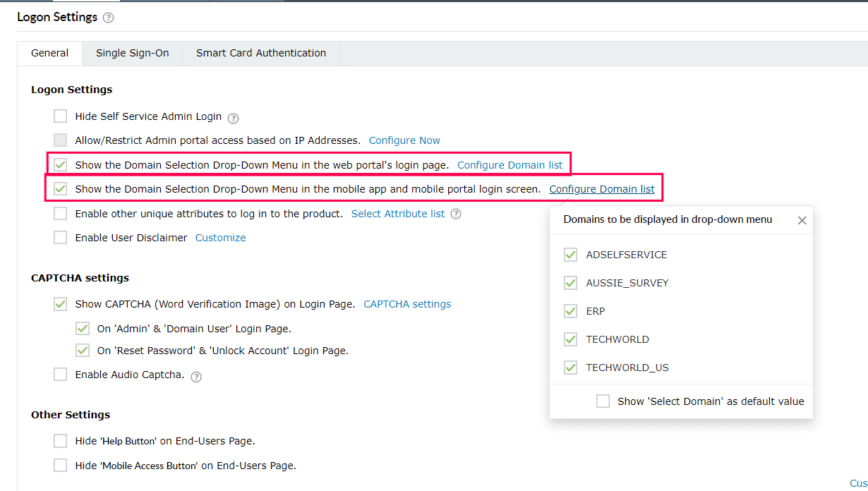Enable Audio Captcha checkbox
Screen dimensions: 868x491
tap(61, 375)
